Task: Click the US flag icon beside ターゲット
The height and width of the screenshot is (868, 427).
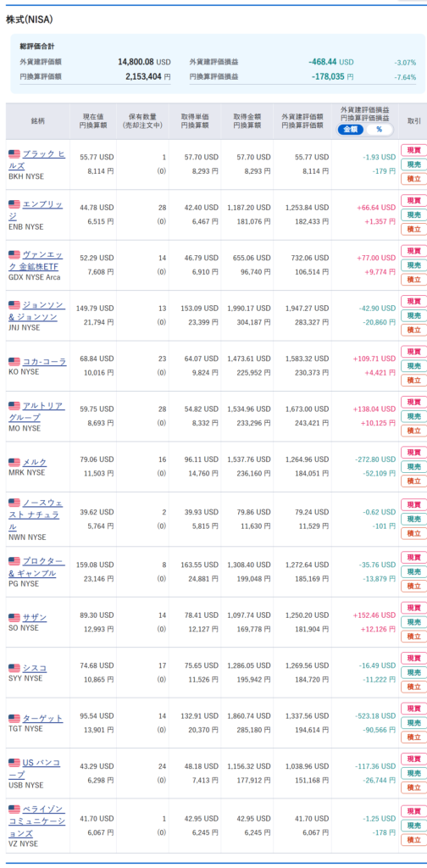Action: (14, 718)
